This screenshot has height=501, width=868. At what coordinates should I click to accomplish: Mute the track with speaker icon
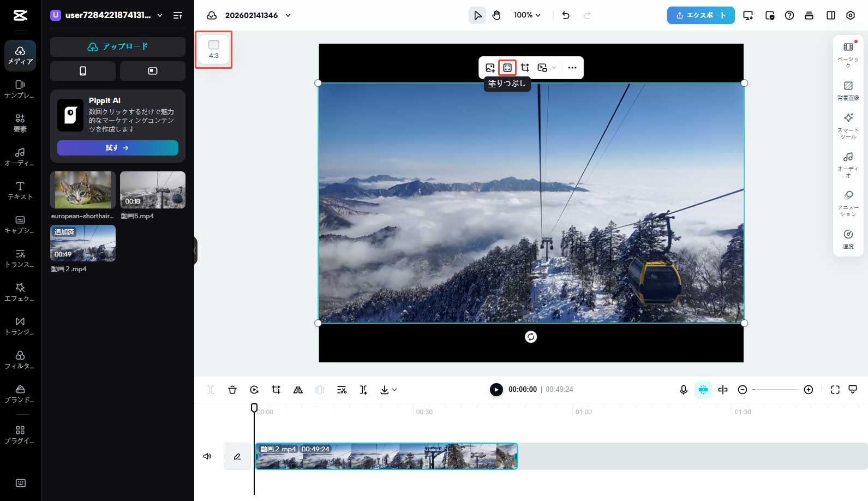point(207,456)
